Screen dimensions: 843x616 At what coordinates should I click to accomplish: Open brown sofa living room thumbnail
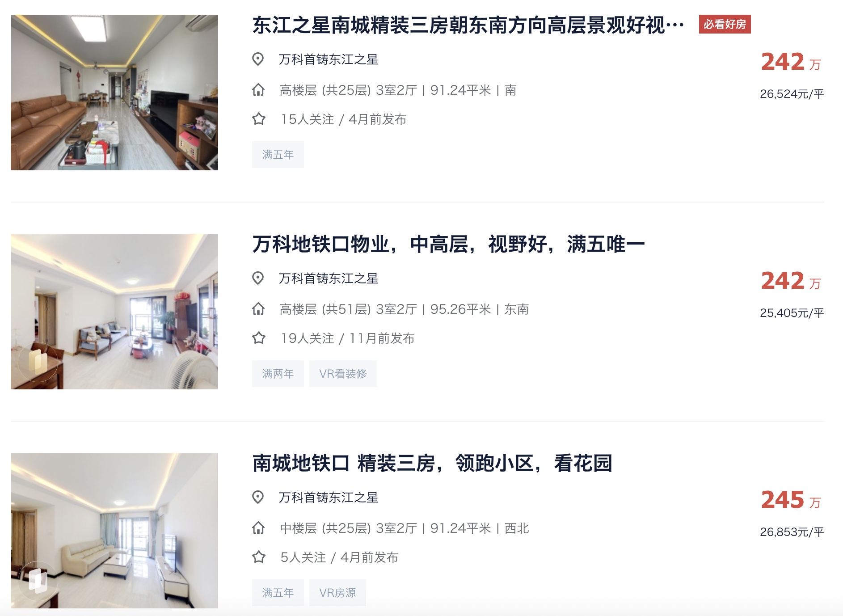(x=114, y=93)
